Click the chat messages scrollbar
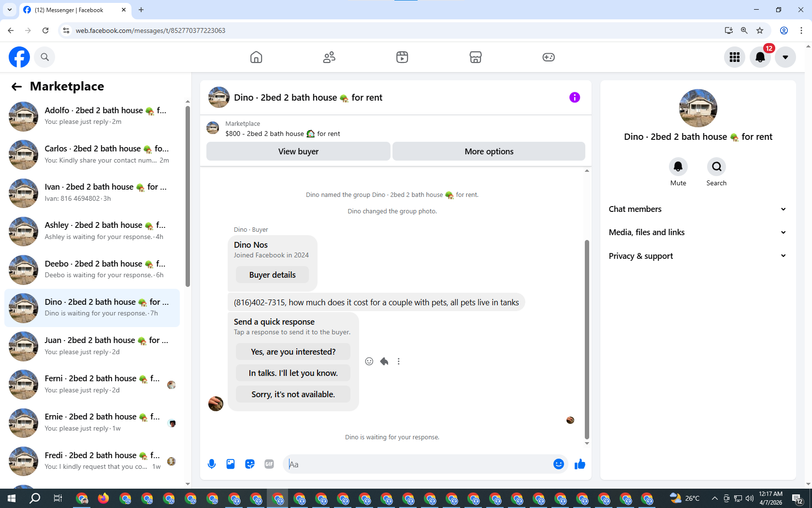 (587, 339)
